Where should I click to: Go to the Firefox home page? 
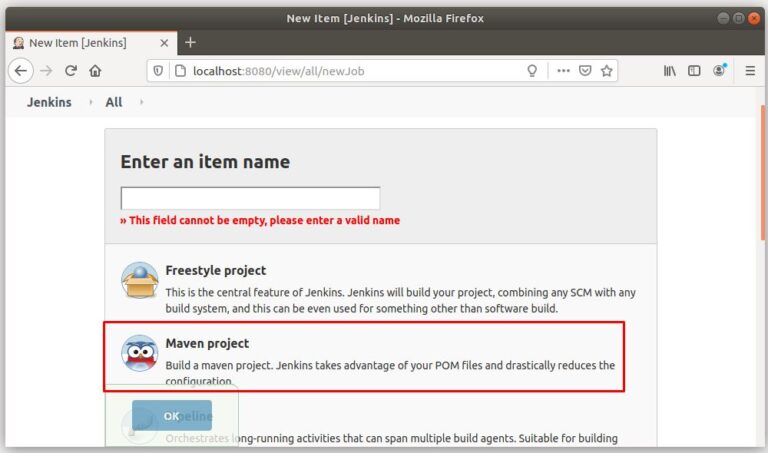coord(95,71)
